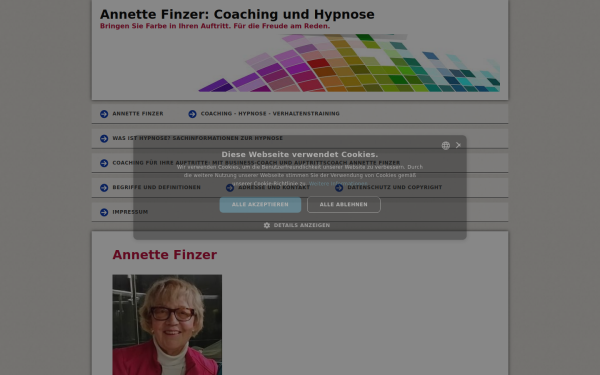The width and height of the screenshot is (600, 375).
Task: Click the red Annette Finzer page heading
Action: (165, 254)
